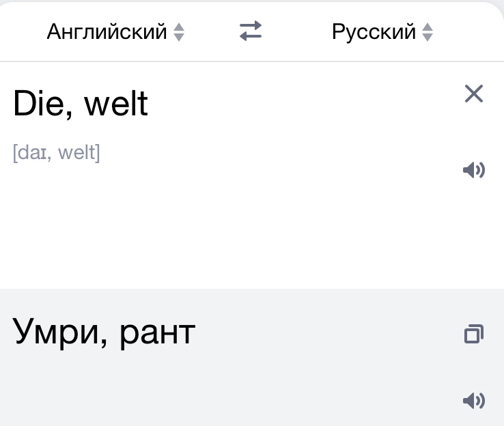
Task: Click the blank header space left of Английский
Action: [x=22, y=31]
